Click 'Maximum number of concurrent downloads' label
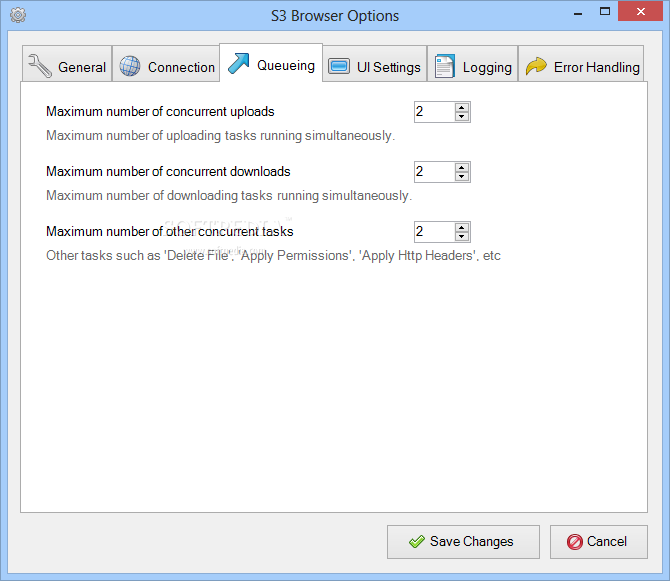The image size is (670, 581). click(168, 171)
